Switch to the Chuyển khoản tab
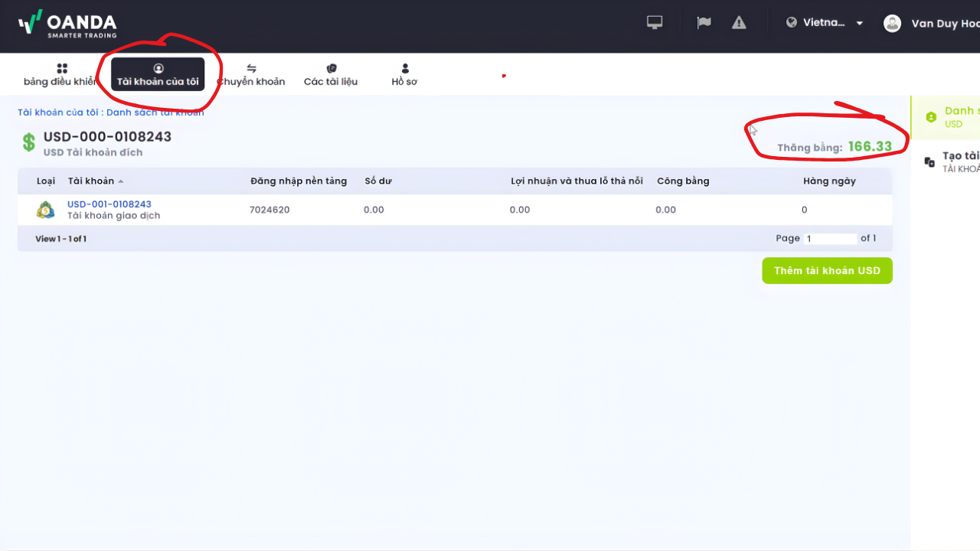980x551 pixels. coord(251,75)
